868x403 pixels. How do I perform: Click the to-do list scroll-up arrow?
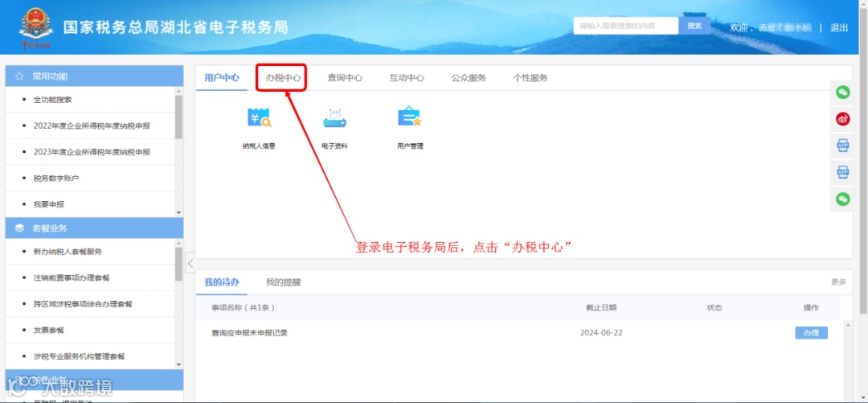[x=846, y=324]
